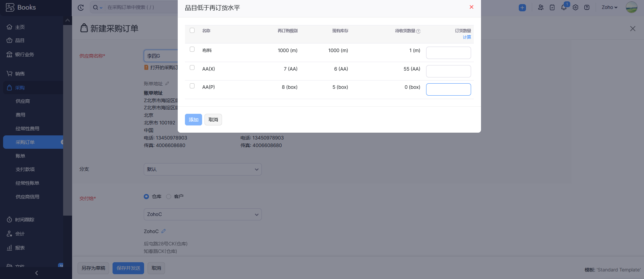Select the 客户 radio button
The width and height of the screenshot is (644, 279).
168,196
